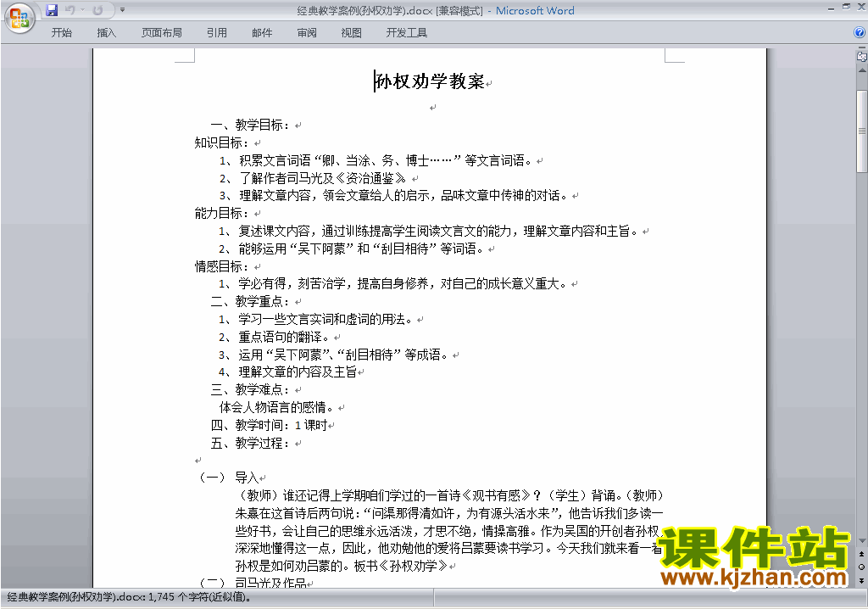The image size is (868, 609).
Task: Switch to the 引用 tab
Action: 216,33
